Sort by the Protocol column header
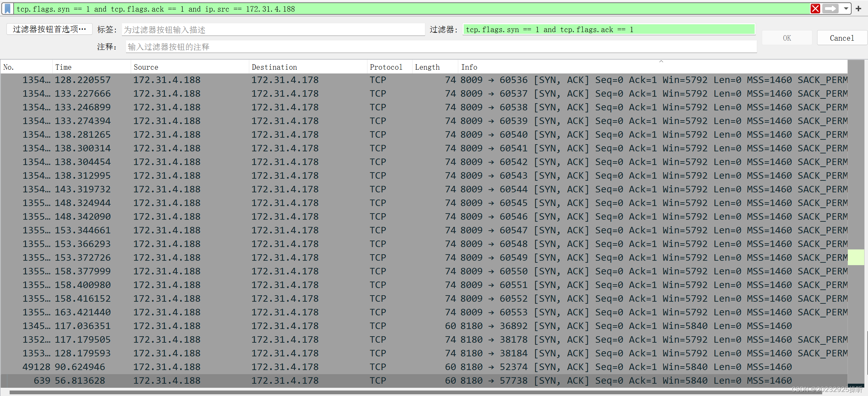The height and width of the screenshot is (396, 868). click(390, 67)
